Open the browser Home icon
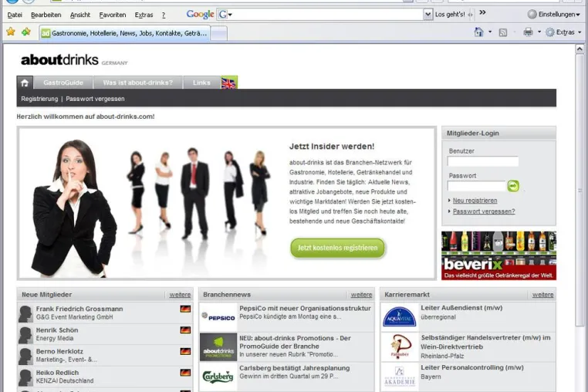588x392 pixels. pyautogui.click(x=479, y=32)
